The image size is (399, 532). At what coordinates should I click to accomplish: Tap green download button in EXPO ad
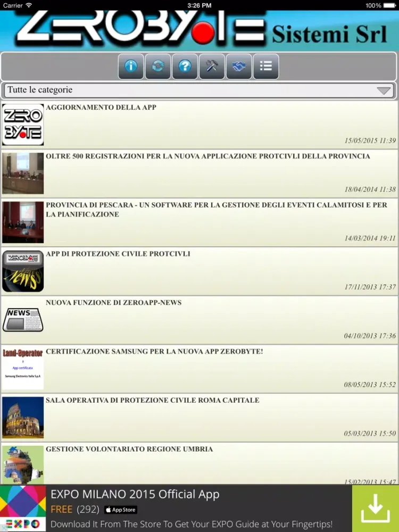tap(375, 508)
